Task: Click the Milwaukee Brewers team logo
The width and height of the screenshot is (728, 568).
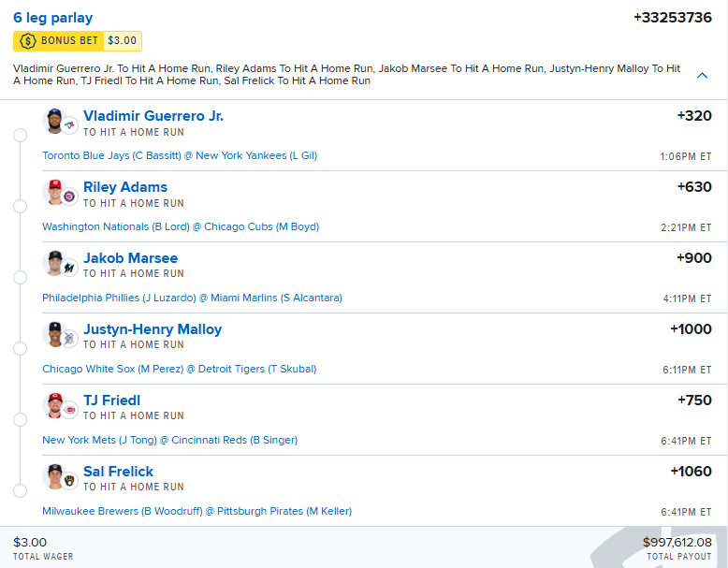Action: pyautogui.click(x=69, y=481)
